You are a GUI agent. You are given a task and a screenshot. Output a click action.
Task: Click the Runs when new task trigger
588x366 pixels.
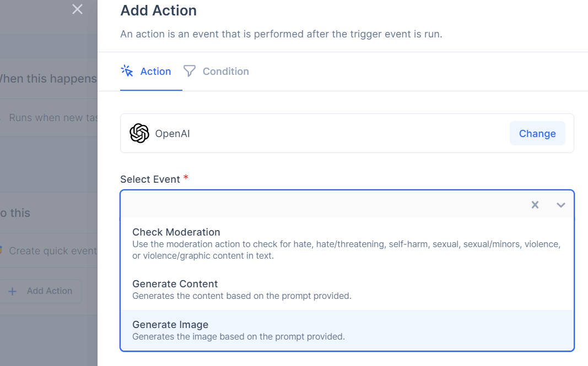[48, 118]
